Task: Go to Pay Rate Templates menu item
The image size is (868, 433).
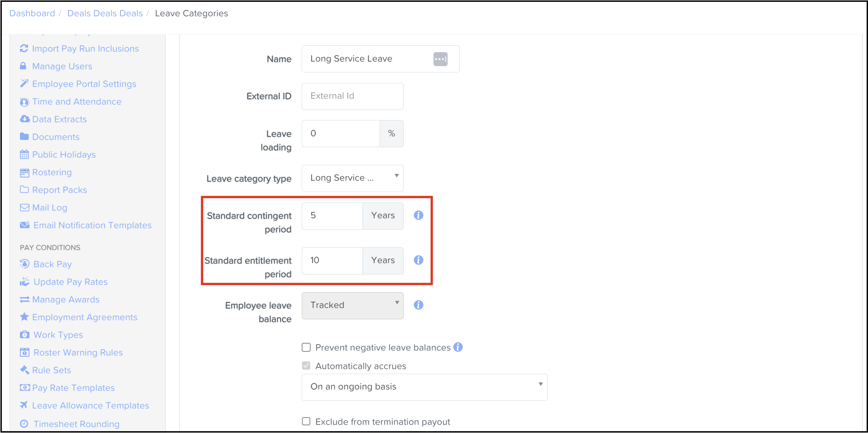Action: click(73, 388)
